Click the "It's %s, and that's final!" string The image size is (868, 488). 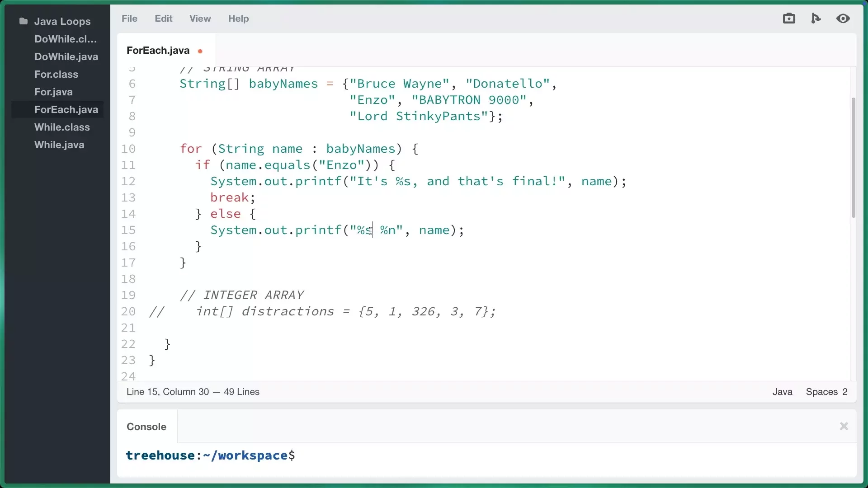457,181
